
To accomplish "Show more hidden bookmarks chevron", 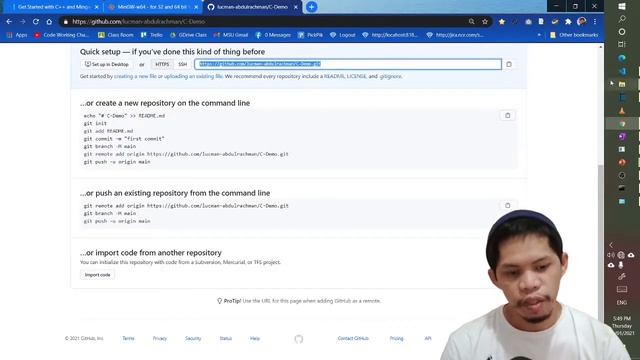I will tap(539, 35).
